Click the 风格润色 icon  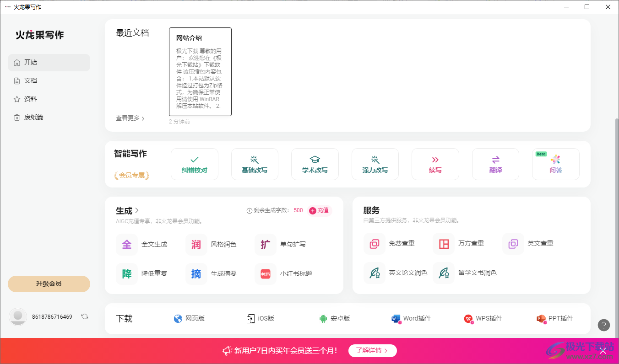(x=196, y=244)
